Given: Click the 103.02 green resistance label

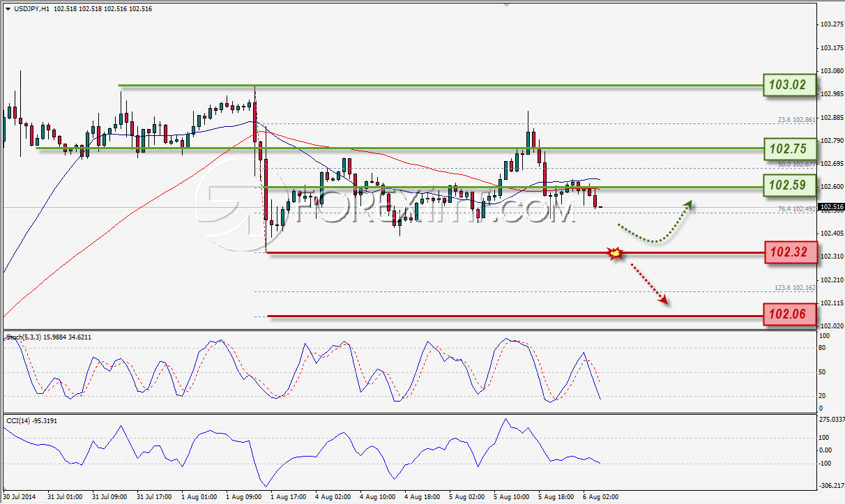Looking at the screenshot, I should (789, 86).
